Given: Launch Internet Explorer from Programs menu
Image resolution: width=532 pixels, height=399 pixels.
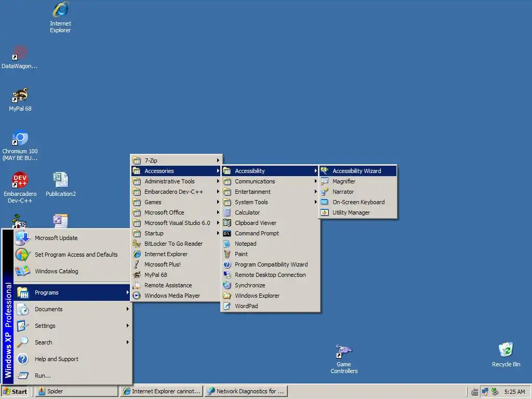Looking at the screenshot, I should [176, 254].
